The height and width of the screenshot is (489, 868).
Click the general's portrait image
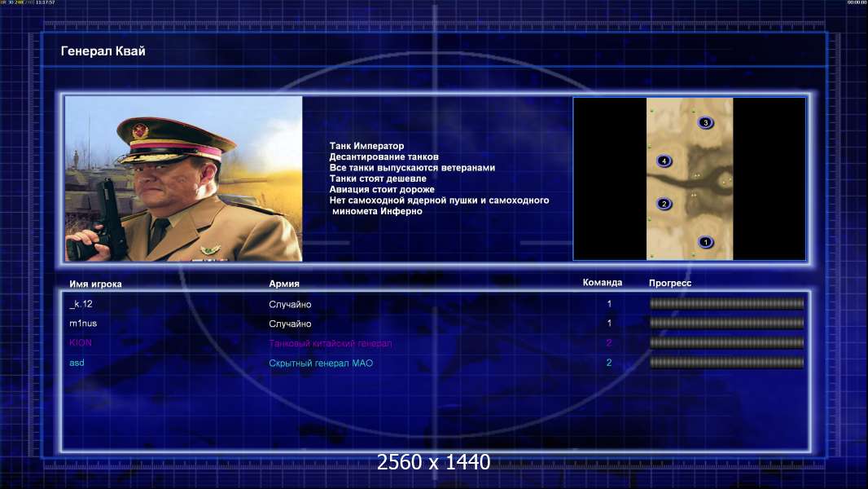coord(184,178)
